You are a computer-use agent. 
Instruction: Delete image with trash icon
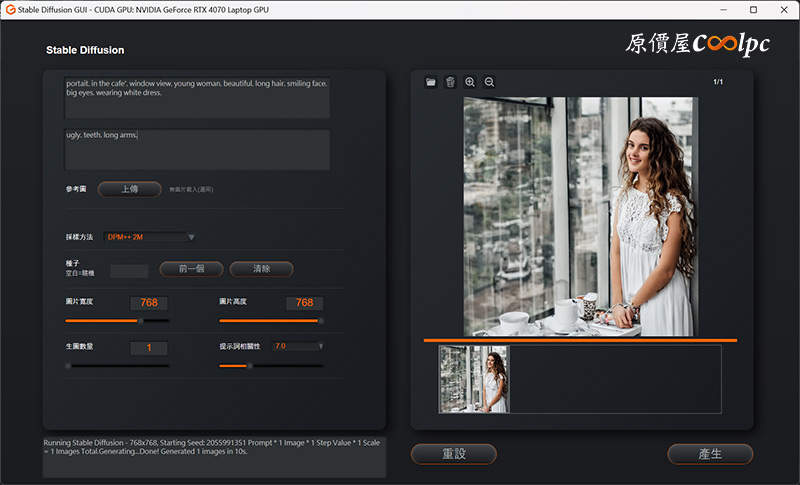coord(450,82)
